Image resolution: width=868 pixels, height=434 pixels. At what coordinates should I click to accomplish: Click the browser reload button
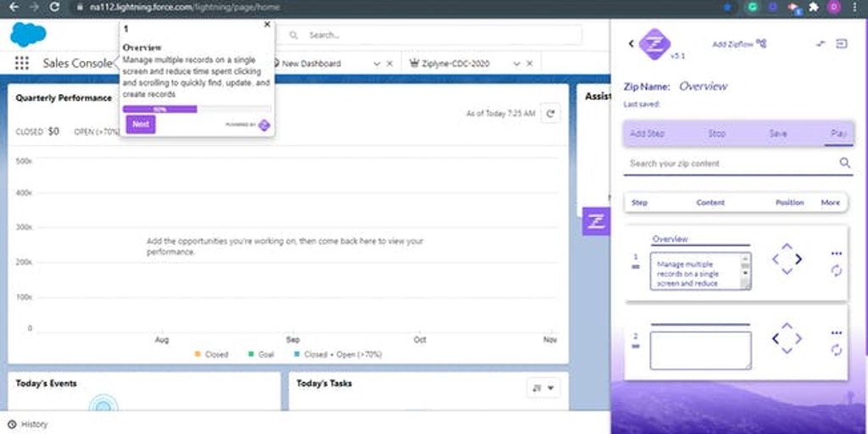point(54,7)
